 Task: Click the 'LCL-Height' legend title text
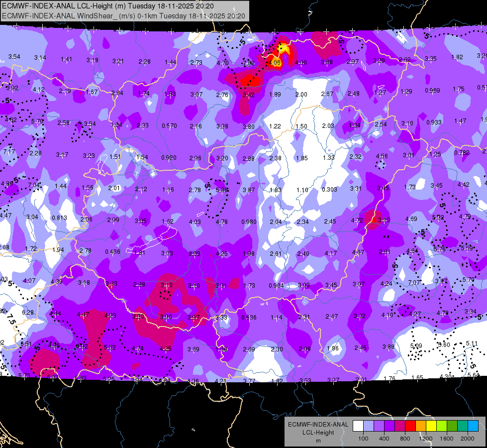point(318,433)
